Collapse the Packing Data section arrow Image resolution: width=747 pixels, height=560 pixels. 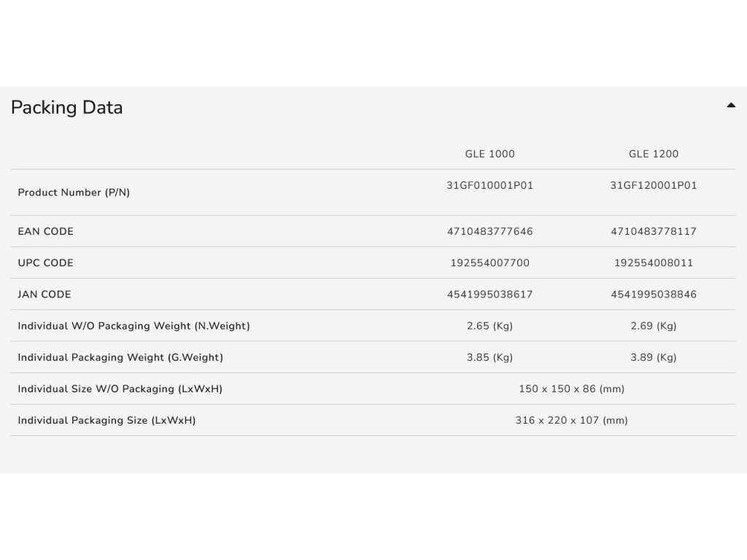pos(731,106)
